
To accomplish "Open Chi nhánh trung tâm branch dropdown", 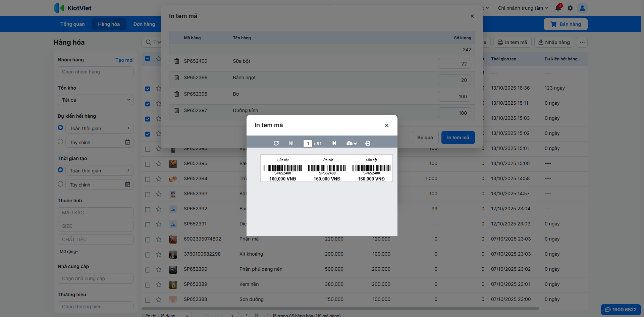I will [x=523, y=8].
